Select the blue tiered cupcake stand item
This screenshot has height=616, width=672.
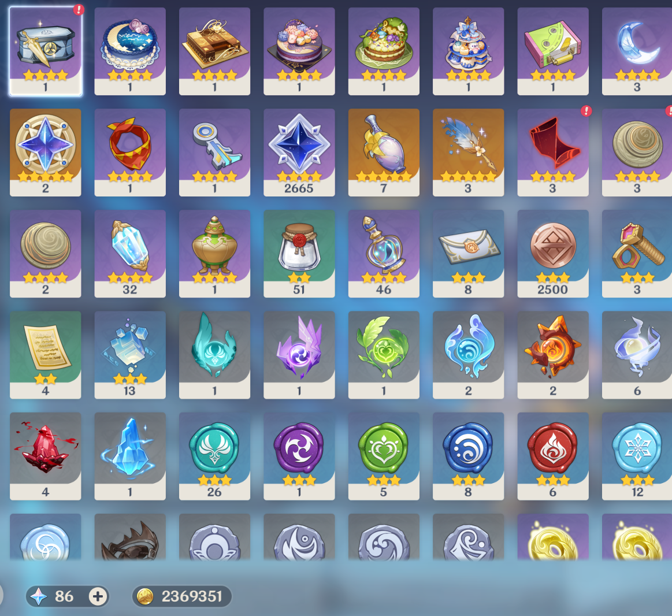(469, 51)
